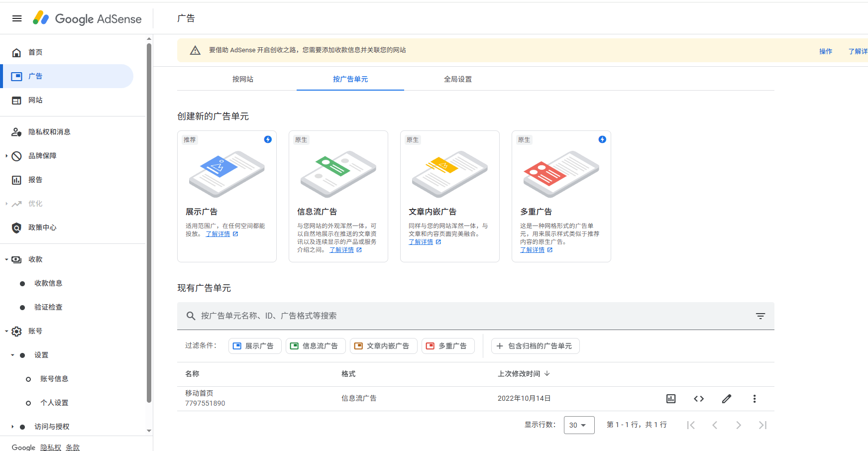Viewport: 868px width, 451px height.
Task: Expand the 优化 section arrow
Action: (x=6, y=204)
